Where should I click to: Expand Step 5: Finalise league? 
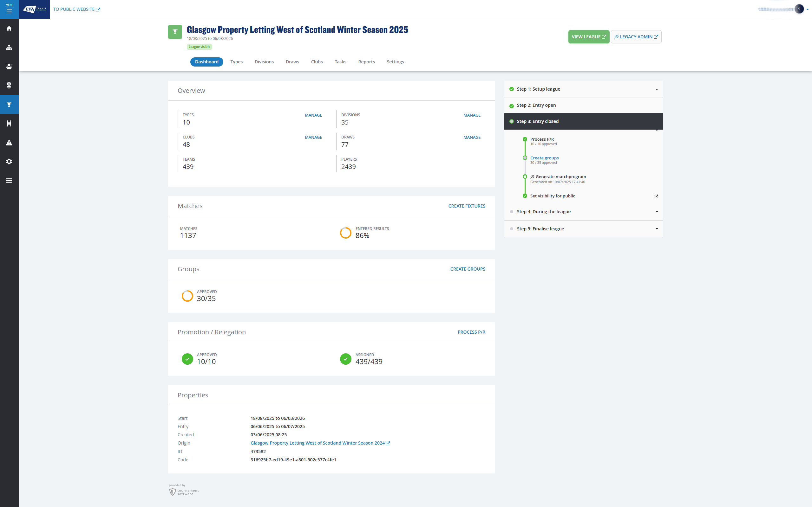pos(656,229)
